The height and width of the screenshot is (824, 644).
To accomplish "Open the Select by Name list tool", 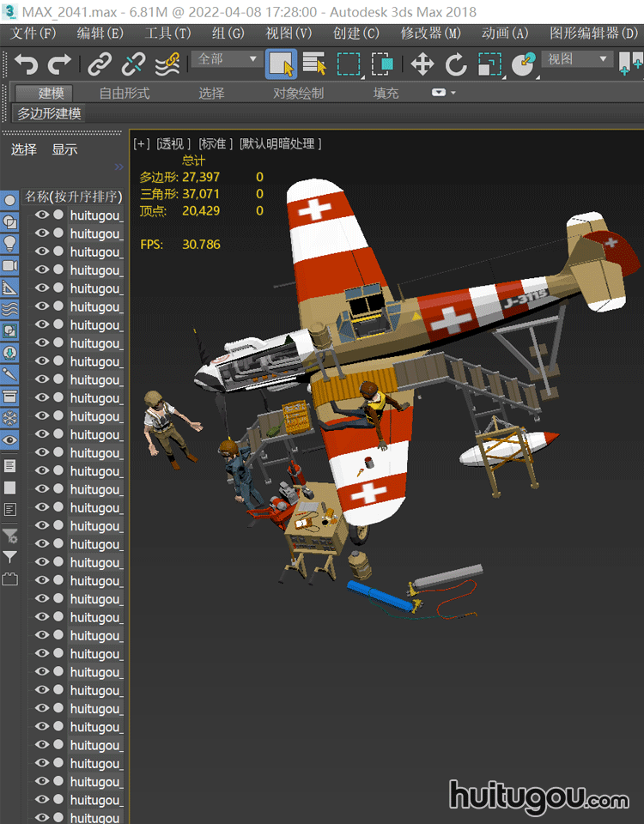I will (x=314, y=64).
